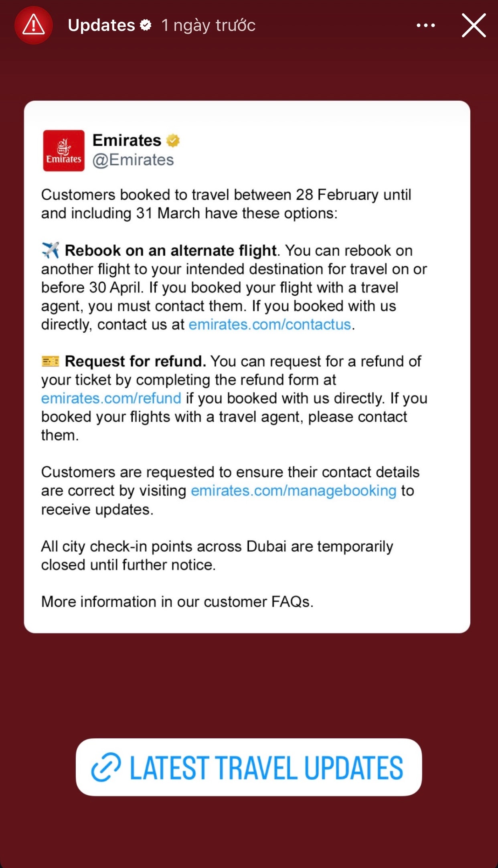
Task: Click the @Emirates handle
Action: click(133, 160)
